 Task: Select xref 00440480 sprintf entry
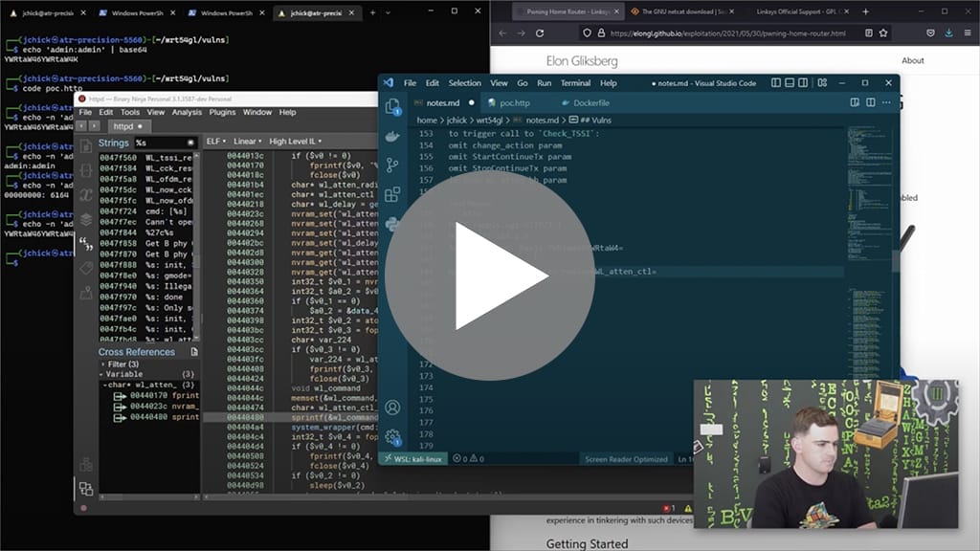click(x=157, y=417)
